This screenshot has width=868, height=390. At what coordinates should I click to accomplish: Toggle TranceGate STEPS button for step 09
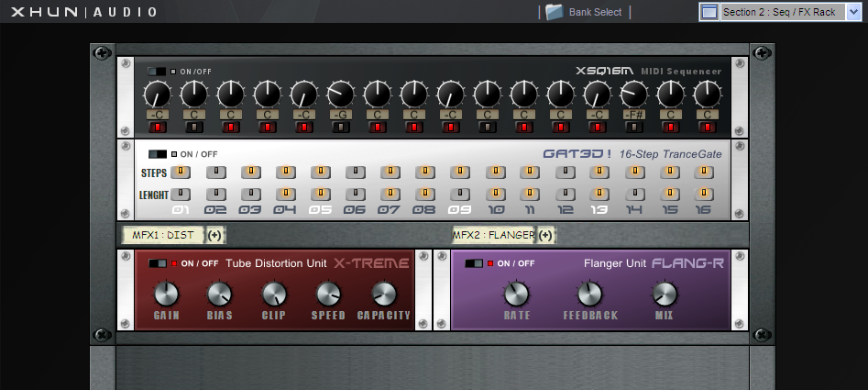pos(460,173)
